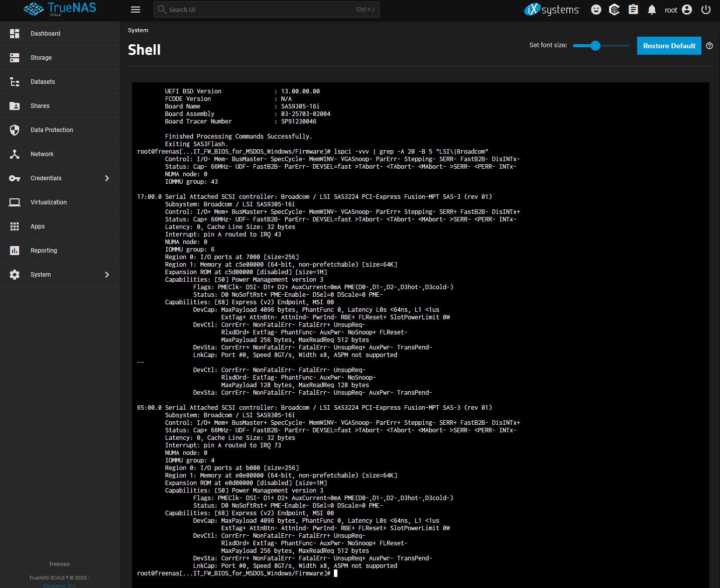Click the iXsystems logo link
Screen dimensions: 720x588
tap(552, 10)
